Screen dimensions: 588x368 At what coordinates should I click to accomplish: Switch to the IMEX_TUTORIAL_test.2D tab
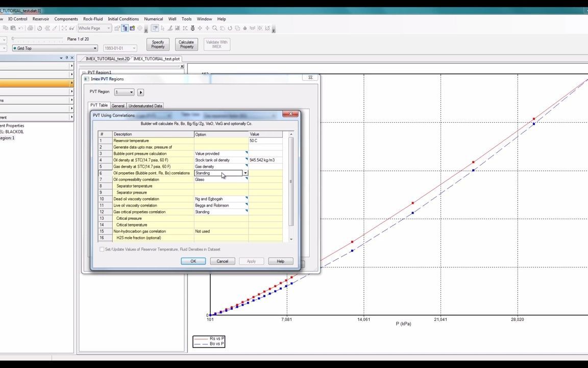click(107, 59)
